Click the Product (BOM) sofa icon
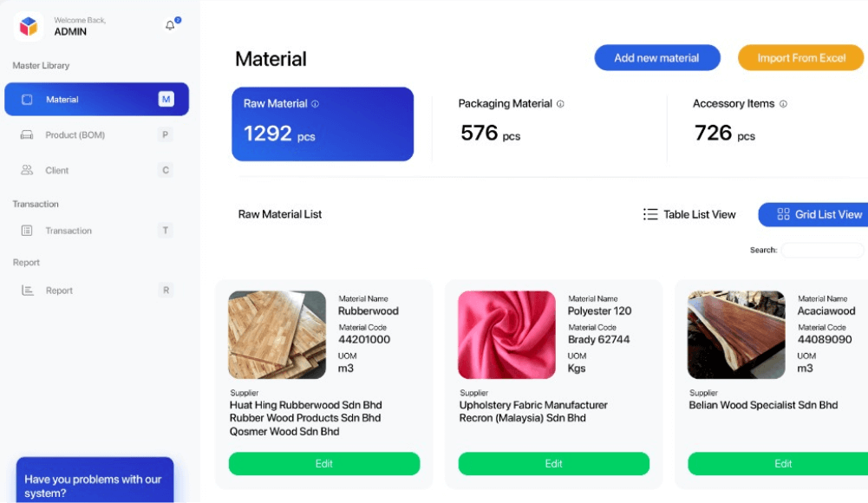Screen dimensions: 868x503 [27, 135]
